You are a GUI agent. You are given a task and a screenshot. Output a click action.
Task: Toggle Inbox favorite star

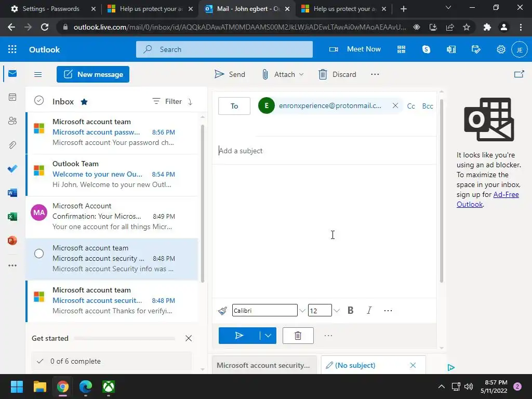click(x=84, y=102)
